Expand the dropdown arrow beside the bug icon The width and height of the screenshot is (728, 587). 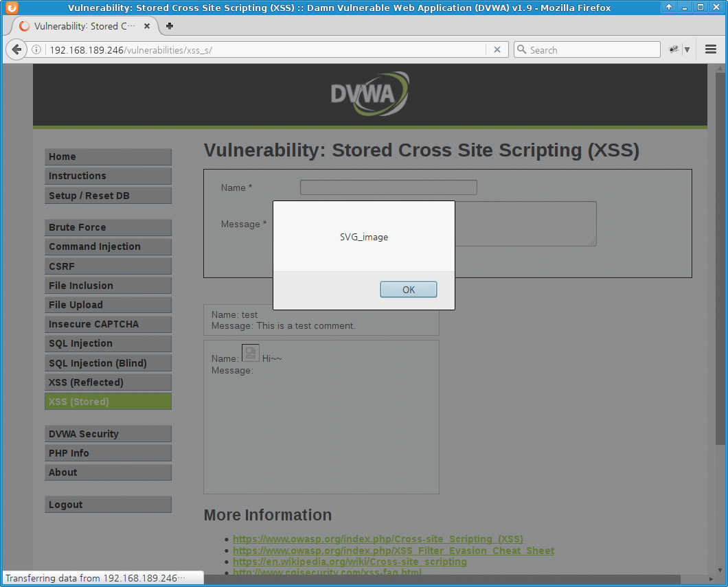687,49
